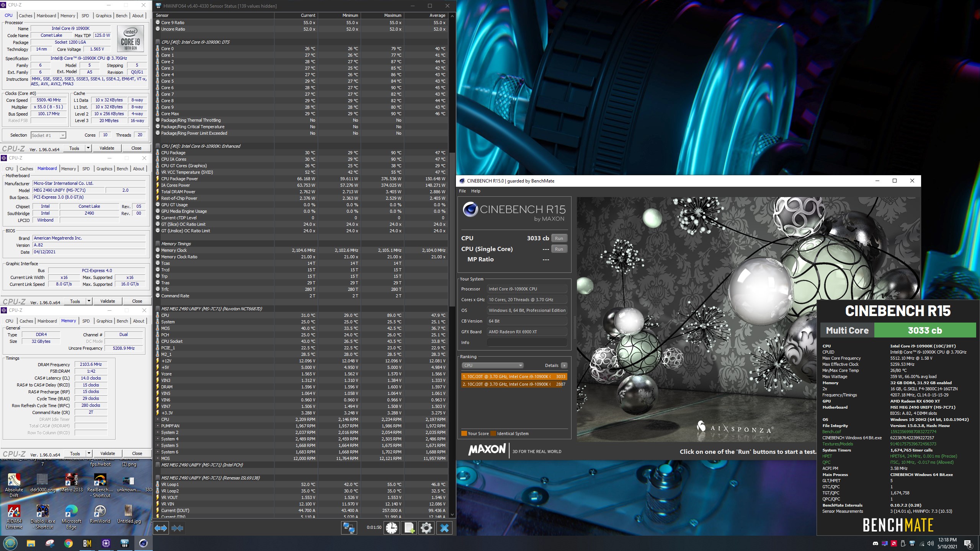This screenshot has width=980, height=551.
Task: Open Tools dropdown arrow in Memory CPU-Z
Action: (x=89, y=453)
